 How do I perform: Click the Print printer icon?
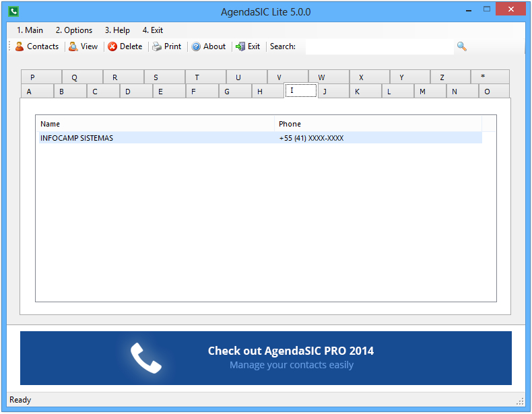pyautogui.click(x=157, y=46)
